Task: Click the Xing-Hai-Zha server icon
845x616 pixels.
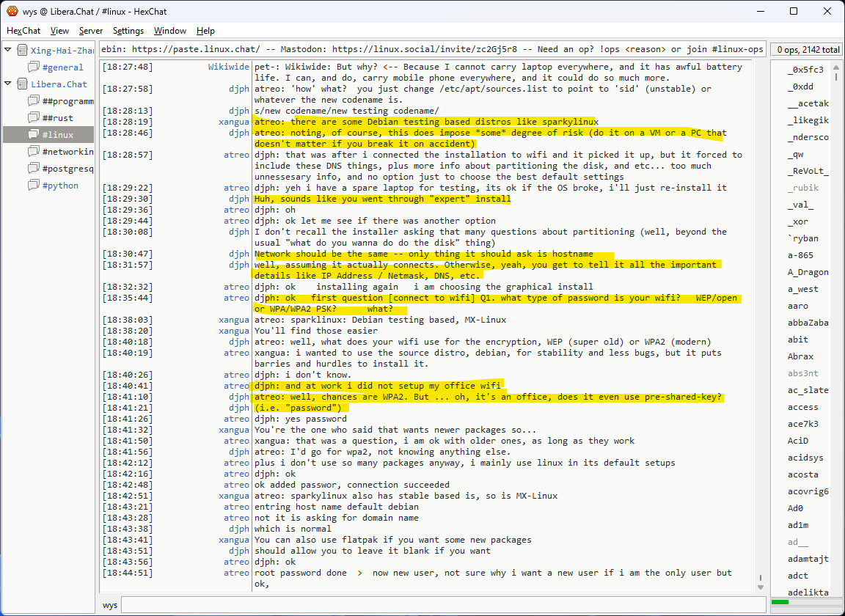Action: (23, 51)
